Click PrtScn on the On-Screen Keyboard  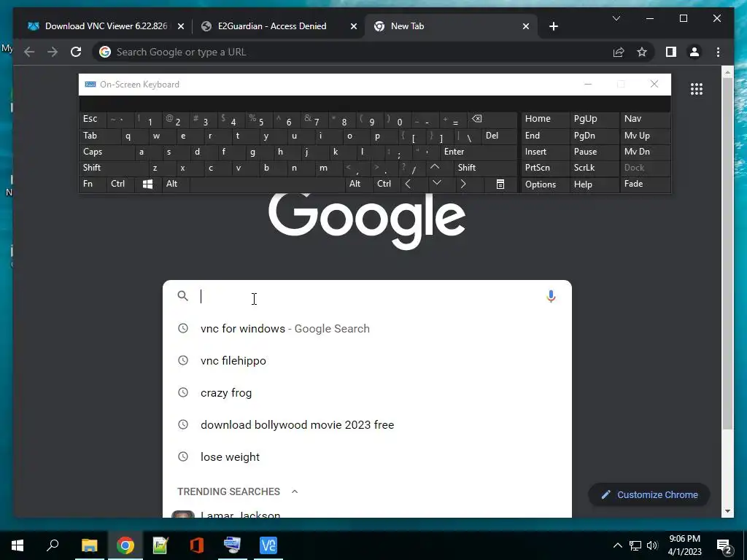point(545,168)
